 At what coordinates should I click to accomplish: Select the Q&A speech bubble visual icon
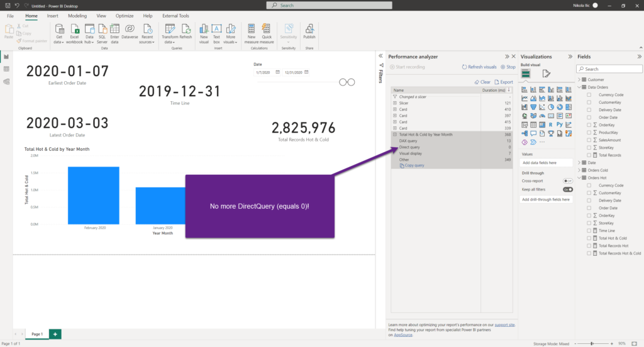[x=533, y=133]
